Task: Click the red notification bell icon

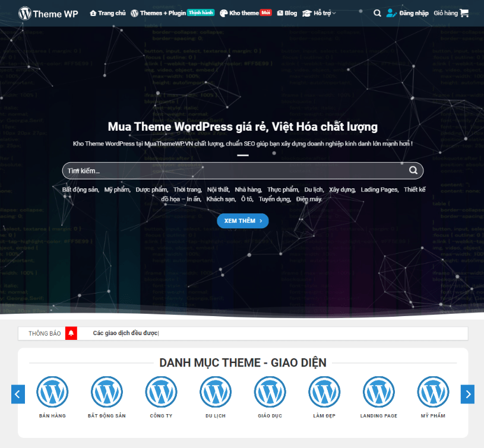Action: [71, 333]
